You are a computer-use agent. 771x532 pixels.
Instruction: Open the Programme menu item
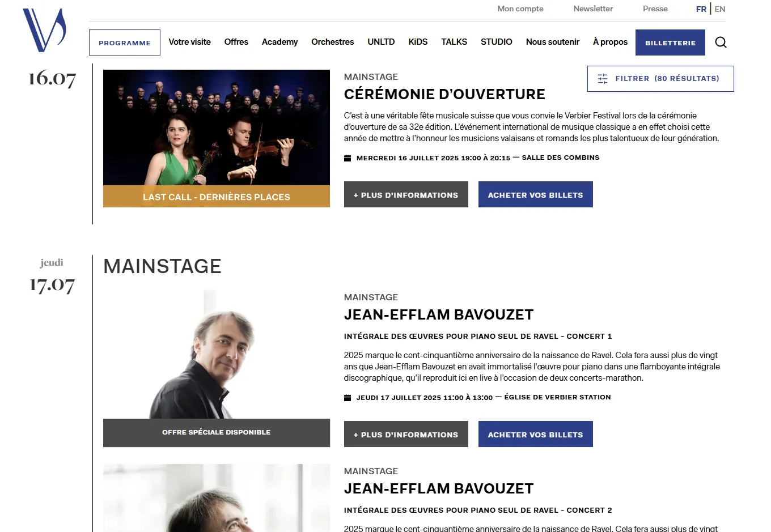(x=125, y=42)
